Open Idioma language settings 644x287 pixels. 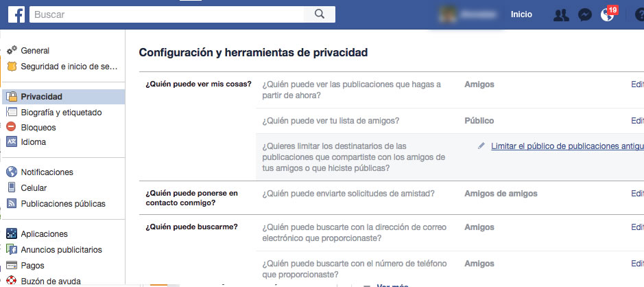point(33,142)
